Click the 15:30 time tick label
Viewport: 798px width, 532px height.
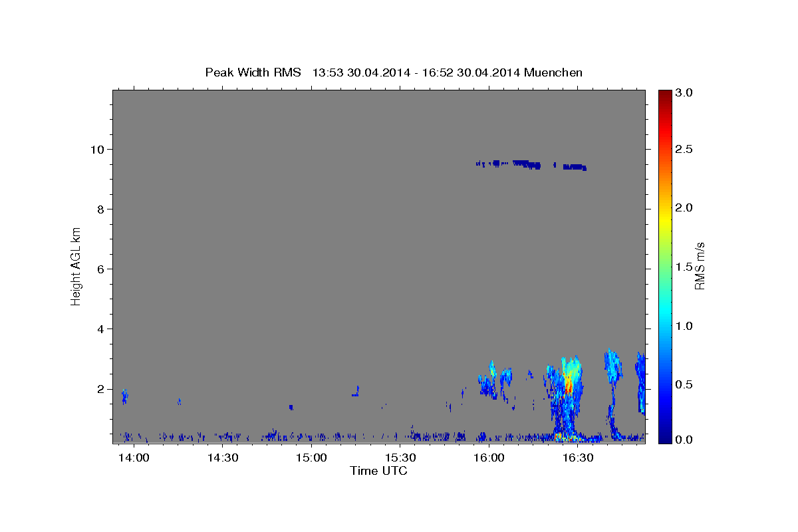point(400,458)
